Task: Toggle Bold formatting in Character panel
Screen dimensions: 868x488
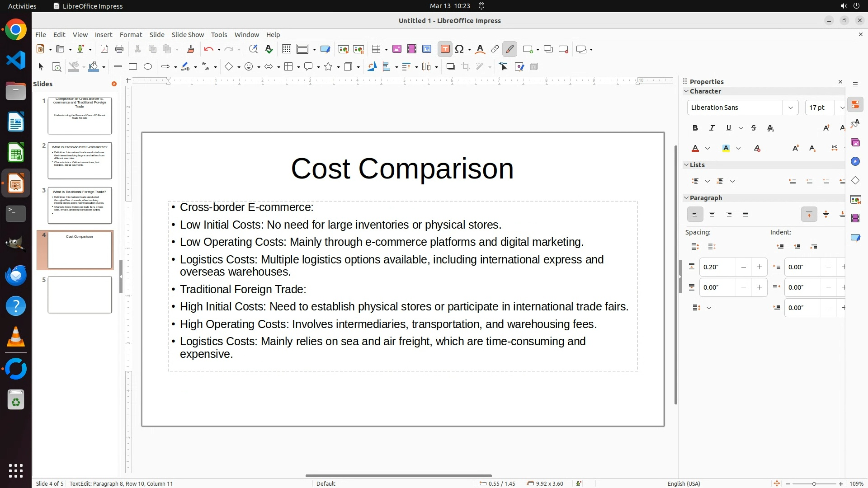Action: (x=695, y=128)
